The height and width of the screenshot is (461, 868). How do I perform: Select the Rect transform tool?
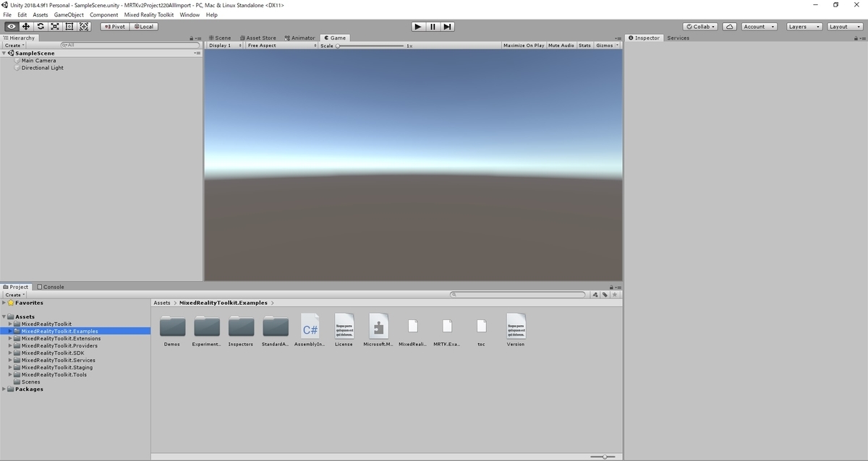[69, 27]
